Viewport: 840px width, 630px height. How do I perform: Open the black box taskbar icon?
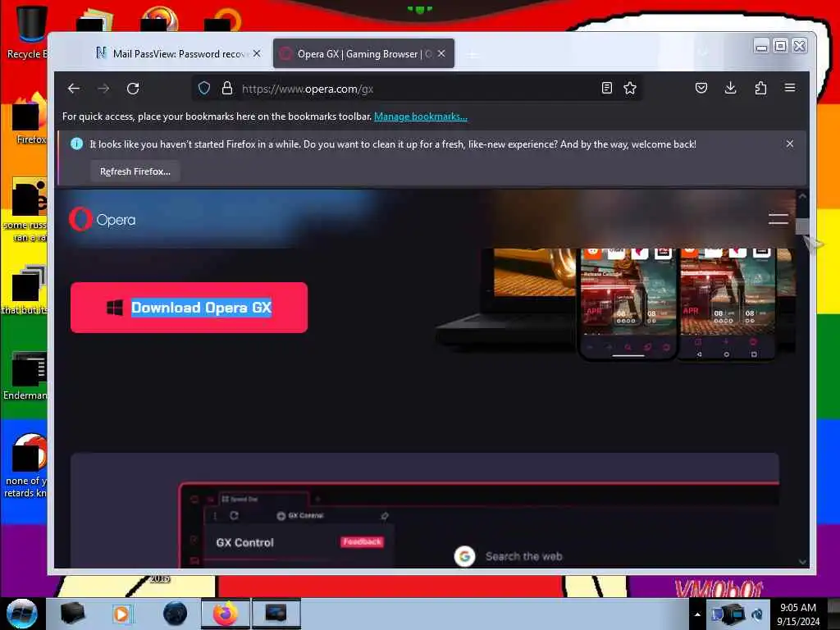click(72, 614)
